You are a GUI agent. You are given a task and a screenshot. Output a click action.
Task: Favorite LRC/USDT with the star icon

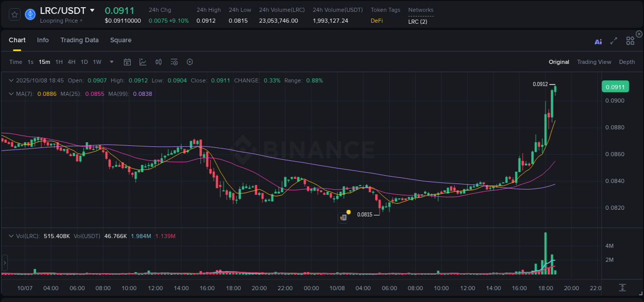click(14, 15)
